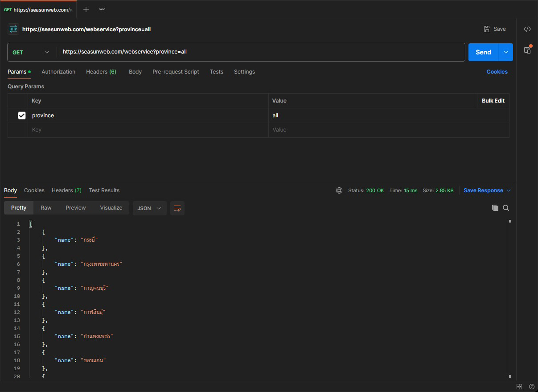Open the documentation icon with orange dot
Viewport: 538px width, 392px height.
pos(527,50)
